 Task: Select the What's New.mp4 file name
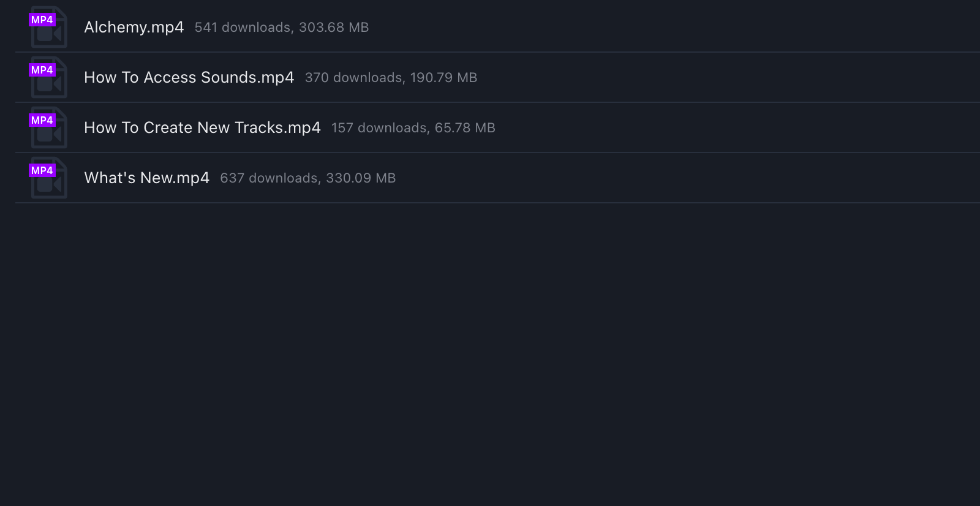tap(146, 178)
